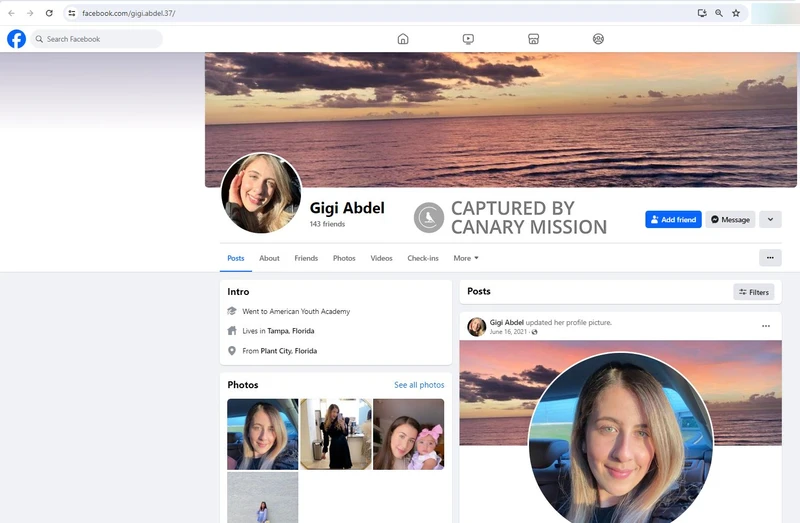The image size is (800, 523).
Task: Switch to the About tab
Action: pos(269,258)
